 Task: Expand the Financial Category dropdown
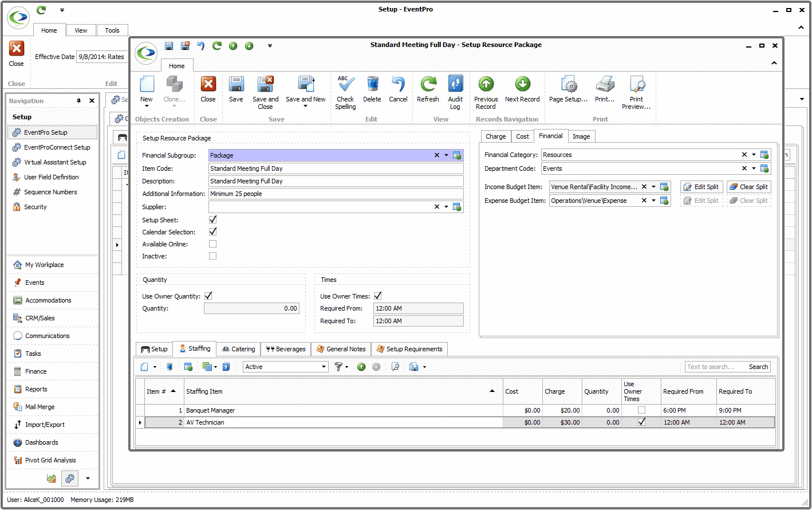point(754,155)
